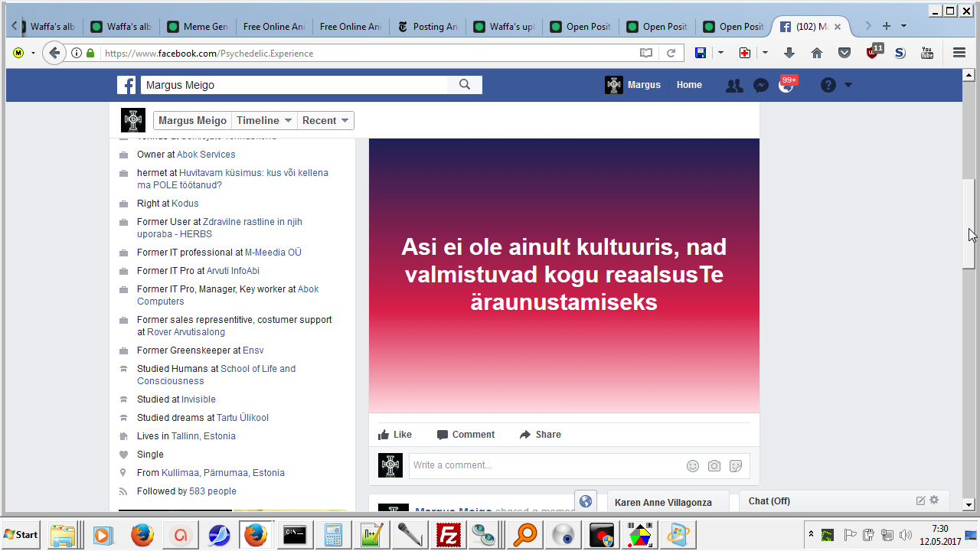Screen dimensions: 980x551
Task: Attach a photo using the camera icon
Action: (x=714, y=465)
